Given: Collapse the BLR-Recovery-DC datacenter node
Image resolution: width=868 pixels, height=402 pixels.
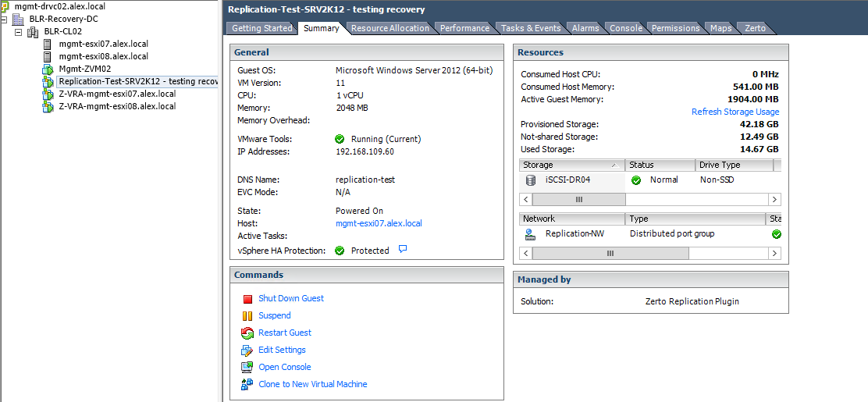Looking at the screenshot, I should 5,20.
